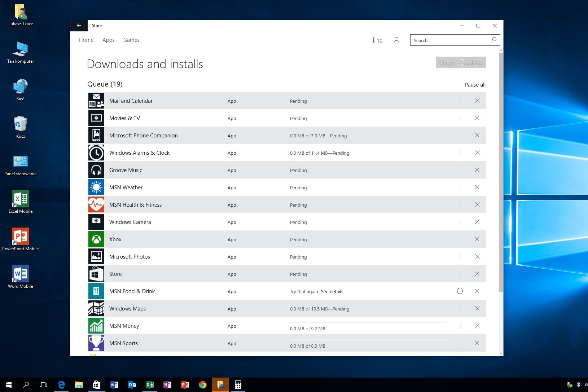
Task: Cancel the Windows Maps download
Action: pos(477,309)
